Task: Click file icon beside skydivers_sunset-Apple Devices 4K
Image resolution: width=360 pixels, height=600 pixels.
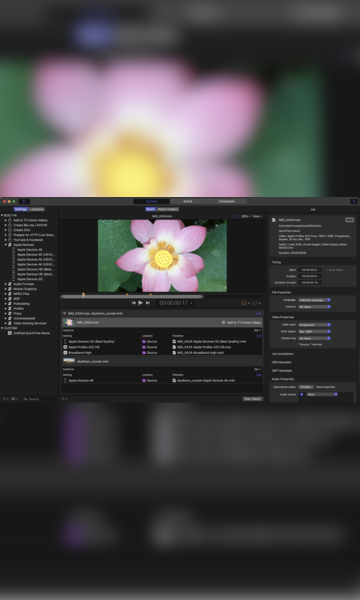Action: pos(174,380)
